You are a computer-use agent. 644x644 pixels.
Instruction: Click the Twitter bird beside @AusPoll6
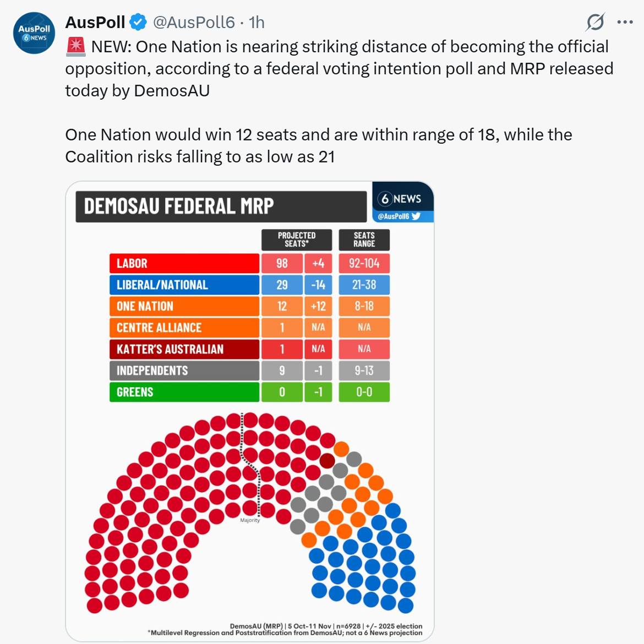tap(416, 216)
